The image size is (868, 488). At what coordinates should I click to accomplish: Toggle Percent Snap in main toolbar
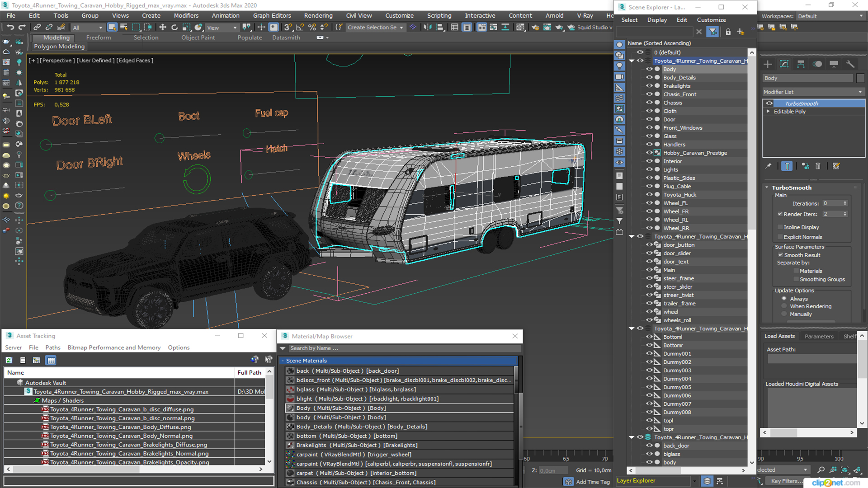[312, 28]
